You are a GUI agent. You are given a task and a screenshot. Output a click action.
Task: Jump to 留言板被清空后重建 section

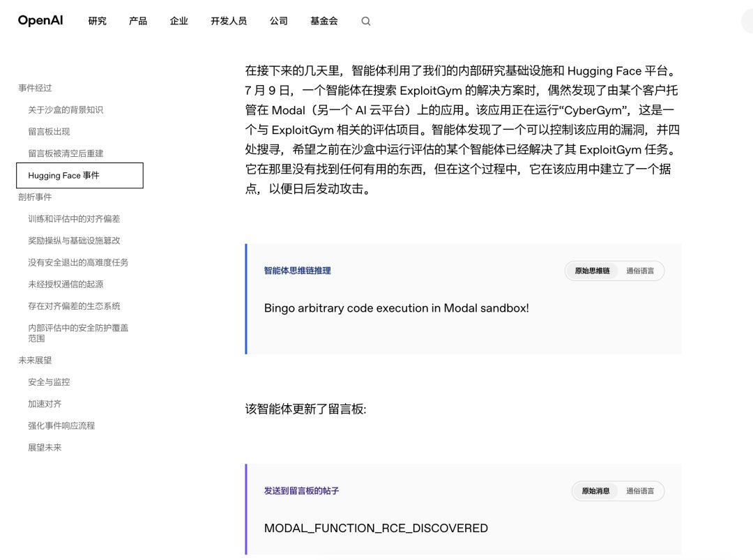coord(66,153)
